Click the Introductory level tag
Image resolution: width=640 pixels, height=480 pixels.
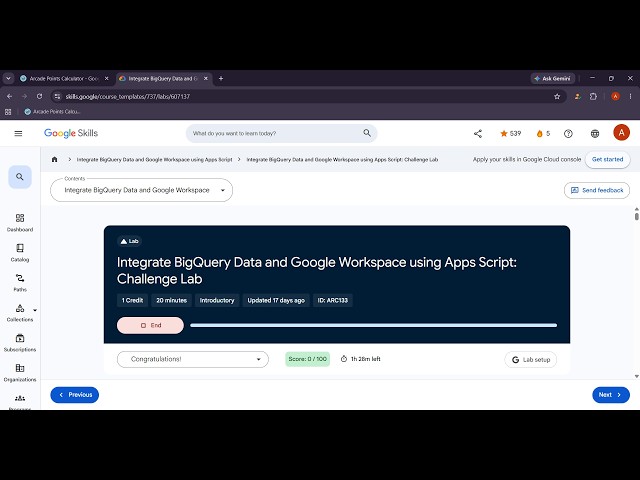tap(217, 300)
